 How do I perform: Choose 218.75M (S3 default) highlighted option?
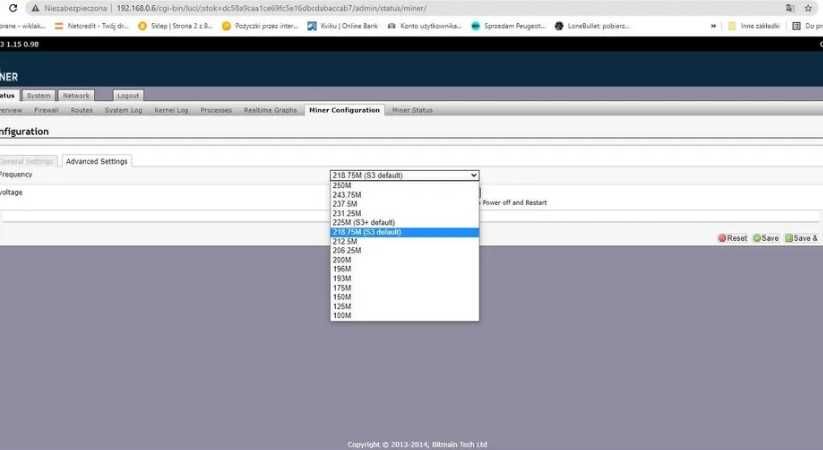tap(405, 232)
